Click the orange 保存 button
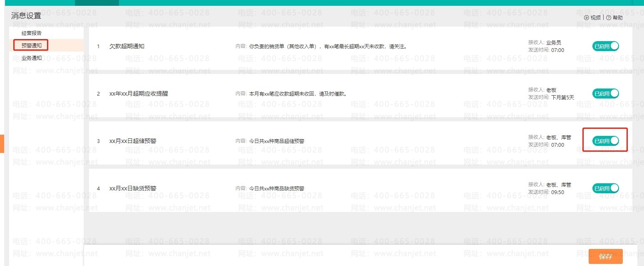Viewport: 644px width, 266px height. pos(605,256)
